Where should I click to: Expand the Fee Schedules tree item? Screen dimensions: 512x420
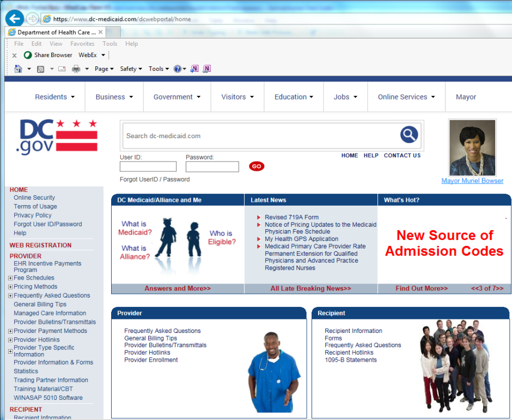click(x=10, y=278)
